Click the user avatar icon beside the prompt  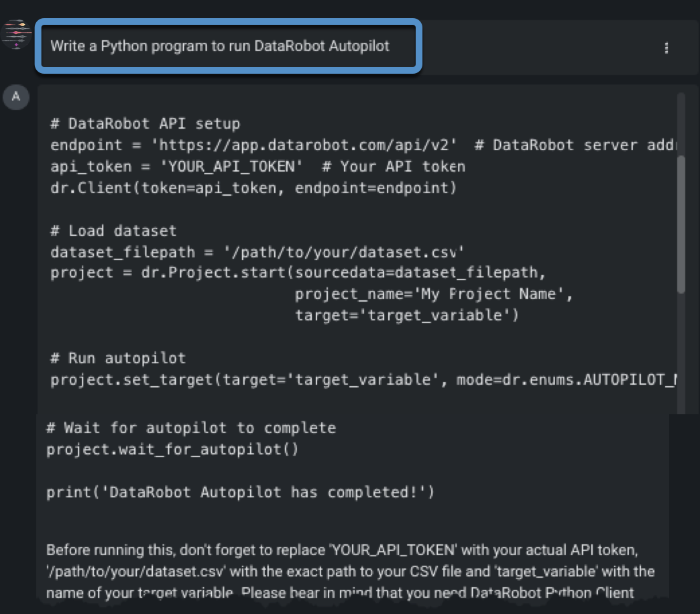[16, 35]
